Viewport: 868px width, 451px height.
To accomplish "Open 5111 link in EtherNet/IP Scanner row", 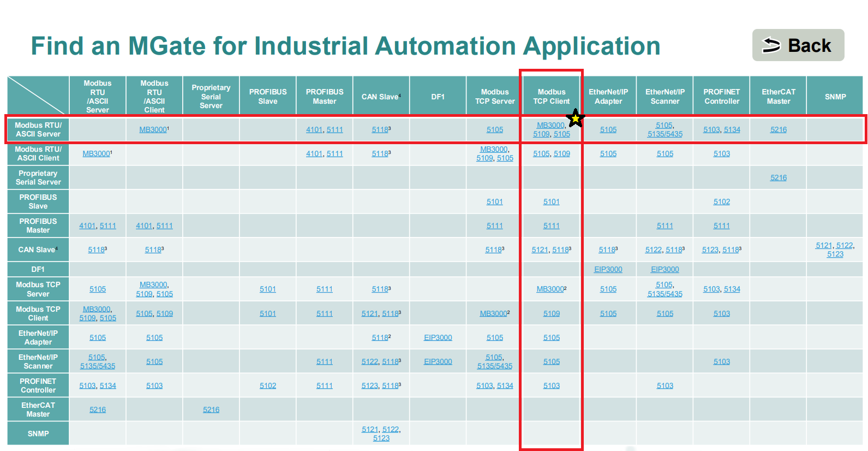I will click(325, 361).
